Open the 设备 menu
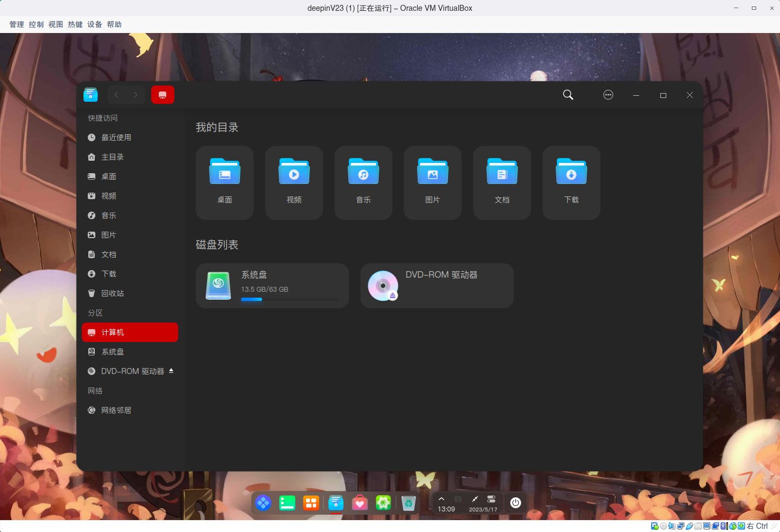 pos(95,24)
